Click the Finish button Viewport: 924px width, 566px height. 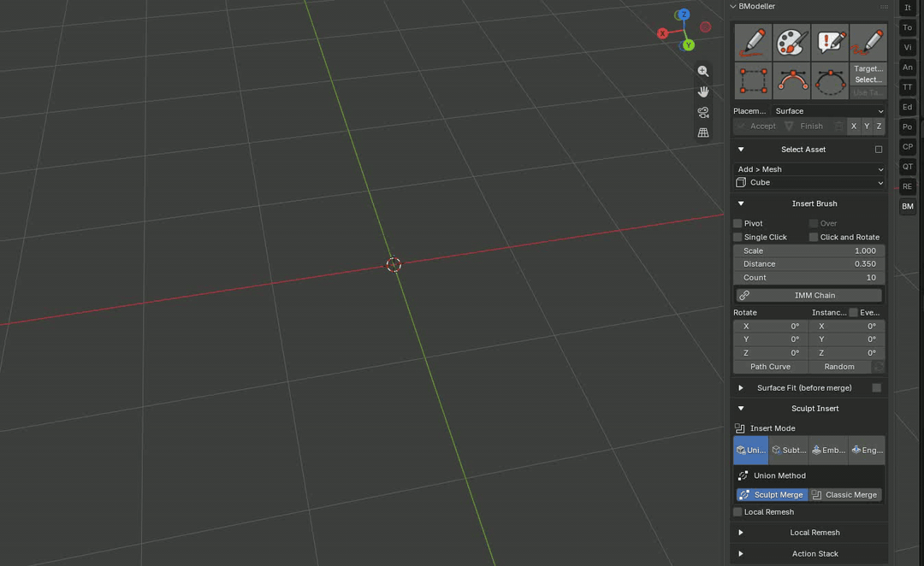[x=804, y=126]
